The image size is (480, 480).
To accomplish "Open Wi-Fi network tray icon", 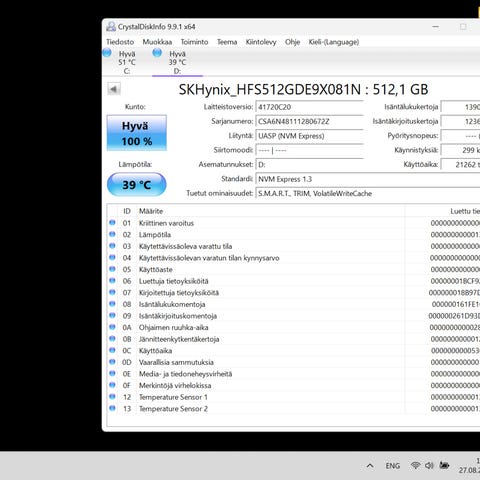I will point(415,465).
